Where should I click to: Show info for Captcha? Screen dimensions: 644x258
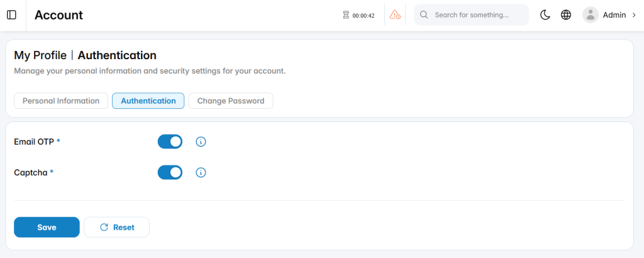click(201, 172)
